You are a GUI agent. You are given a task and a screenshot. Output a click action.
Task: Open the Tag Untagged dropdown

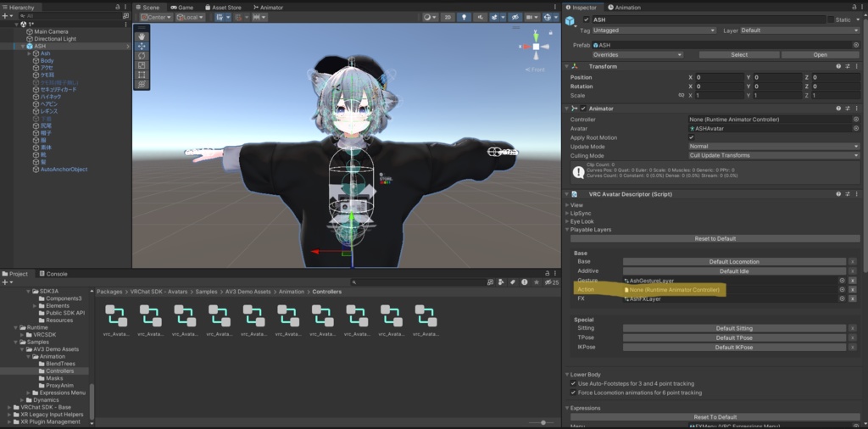(654, 31)
